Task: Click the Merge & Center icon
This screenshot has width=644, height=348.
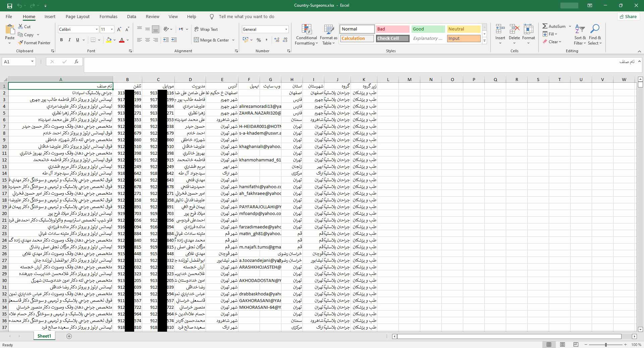Action: coord(197,40)
